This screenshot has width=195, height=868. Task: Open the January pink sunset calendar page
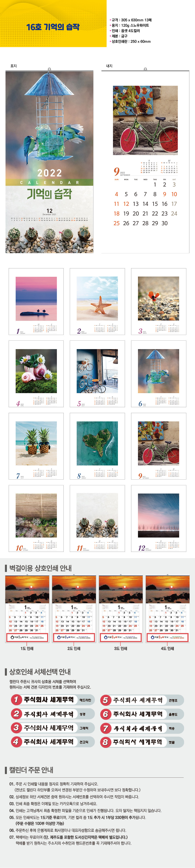click(x=36, y=302)
